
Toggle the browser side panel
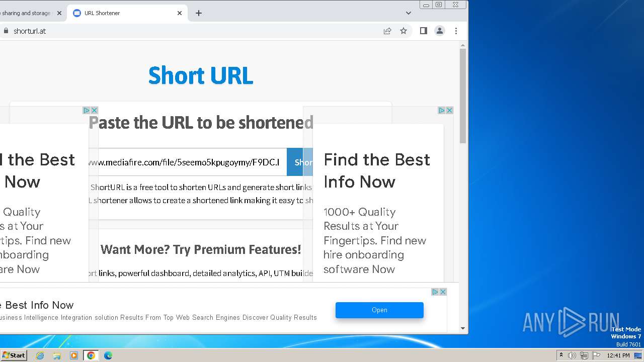tap(424, 31)
